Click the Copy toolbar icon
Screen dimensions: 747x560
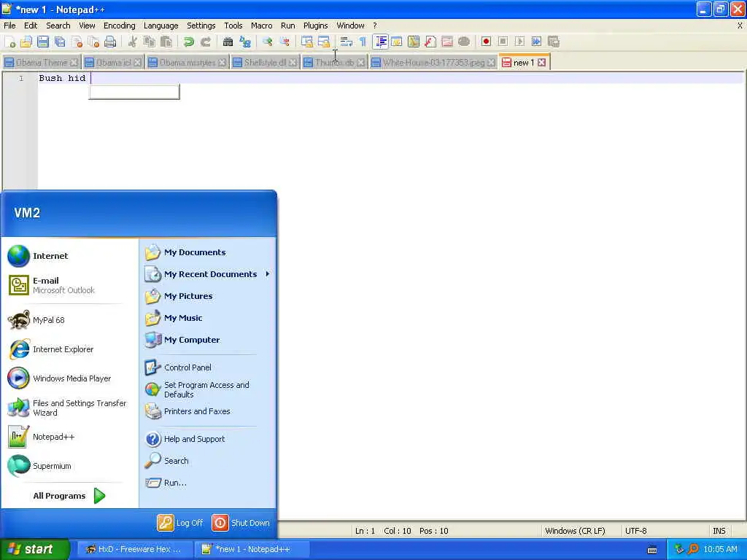point(149,42)
